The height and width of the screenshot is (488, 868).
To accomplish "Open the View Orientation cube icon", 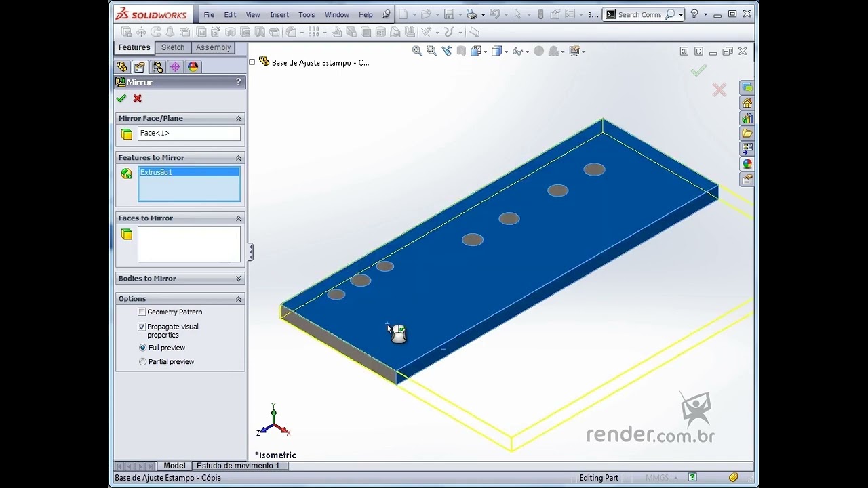I will coord(475,51).
